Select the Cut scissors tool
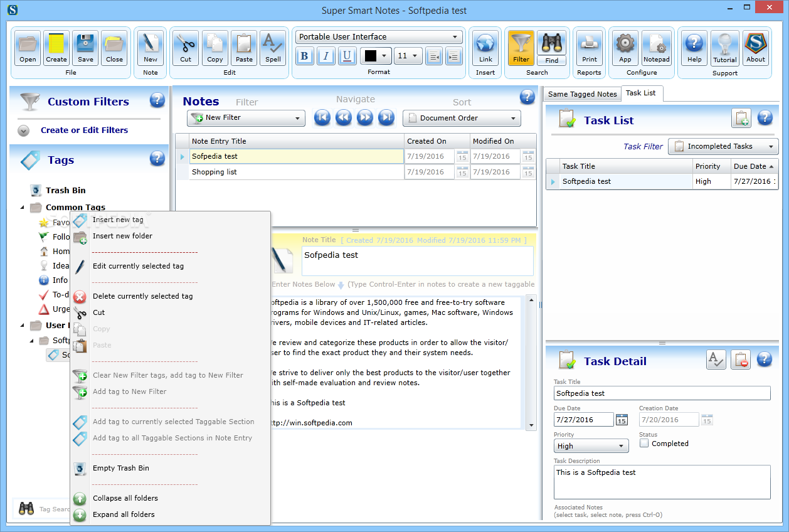This screenshot has height=532, width=789. coord(186,48)
